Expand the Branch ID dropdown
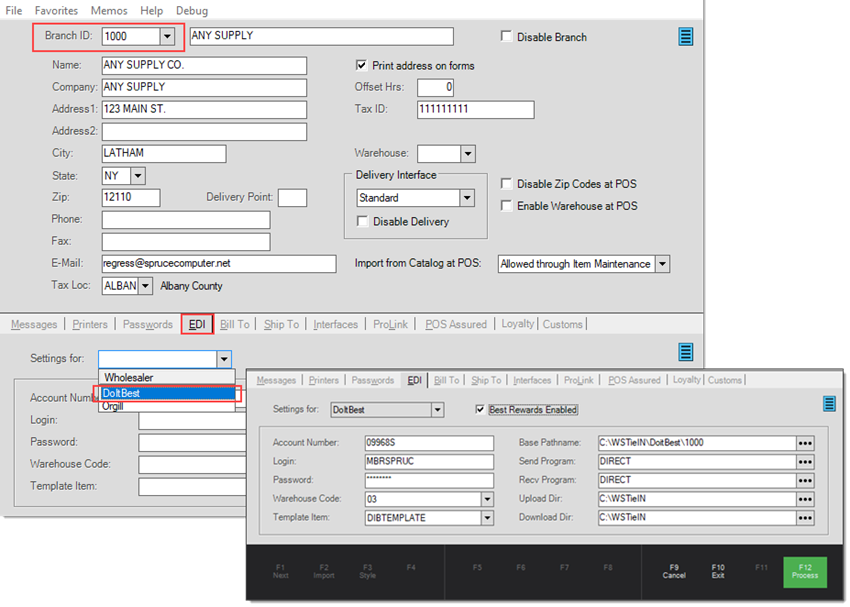This screenshot has width=850, height=607. coord(167,36)
